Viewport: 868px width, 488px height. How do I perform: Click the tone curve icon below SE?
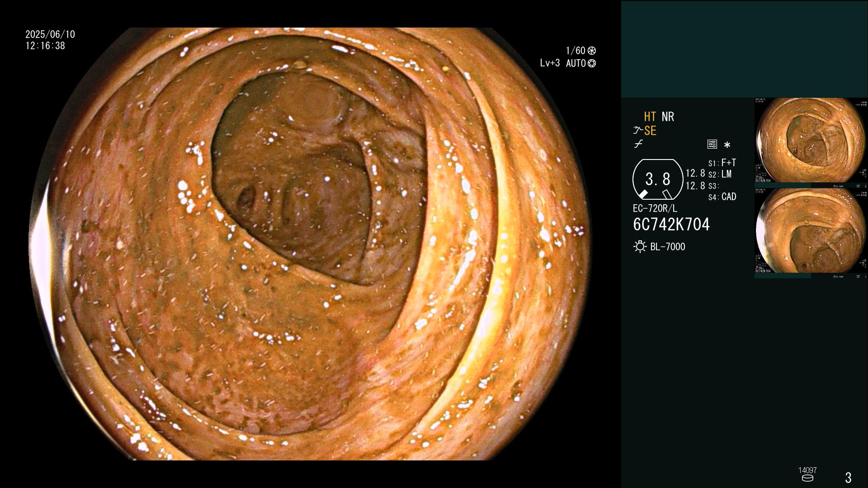pyautogui.click(x=638, y=144)
